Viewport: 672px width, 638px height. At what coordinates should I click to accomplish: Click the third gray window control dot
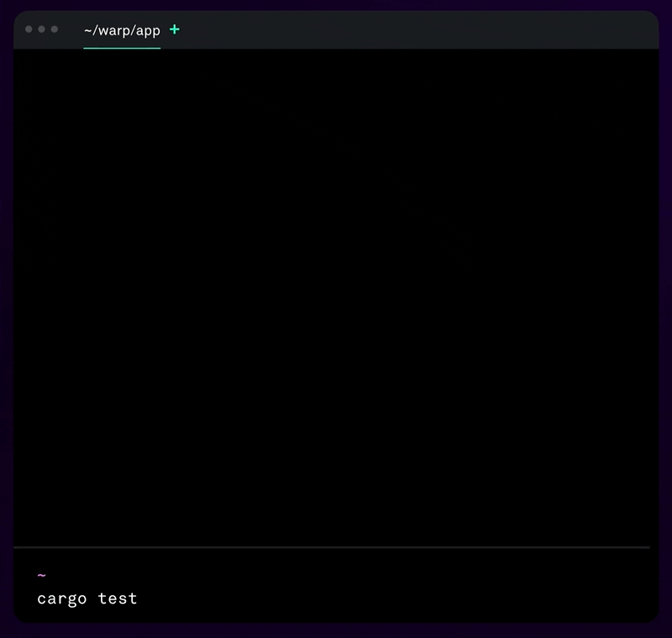click(55, 29)
